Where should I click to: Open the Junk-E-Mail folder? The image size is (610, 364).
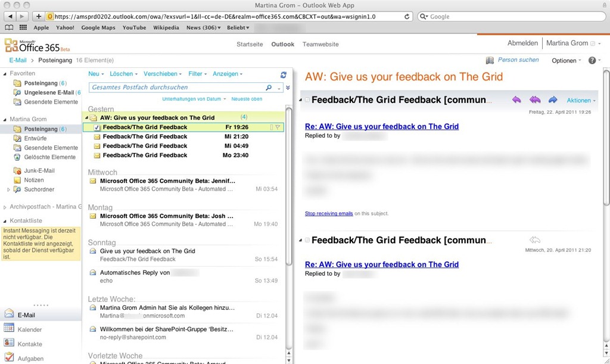point(39,171)
